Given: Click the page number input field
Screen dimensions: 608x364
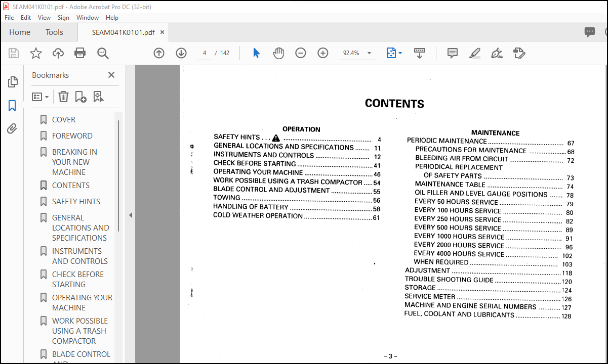Looking at the screenshot, I should (205, 53).
